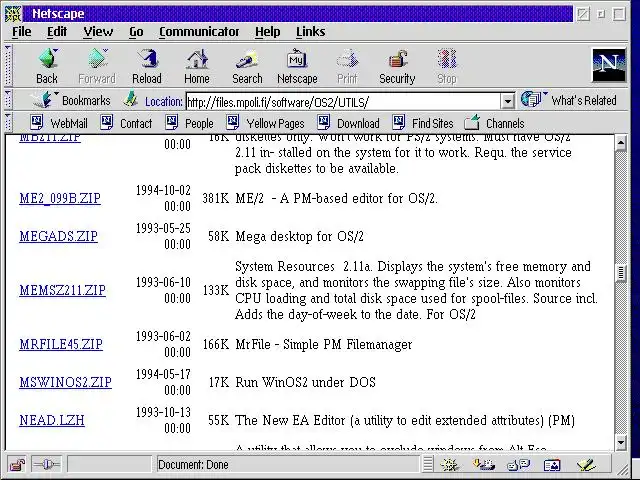Download MSWINOS2.ZIP
This screenshot has width=640, height=480.
[x=65, y=382]
